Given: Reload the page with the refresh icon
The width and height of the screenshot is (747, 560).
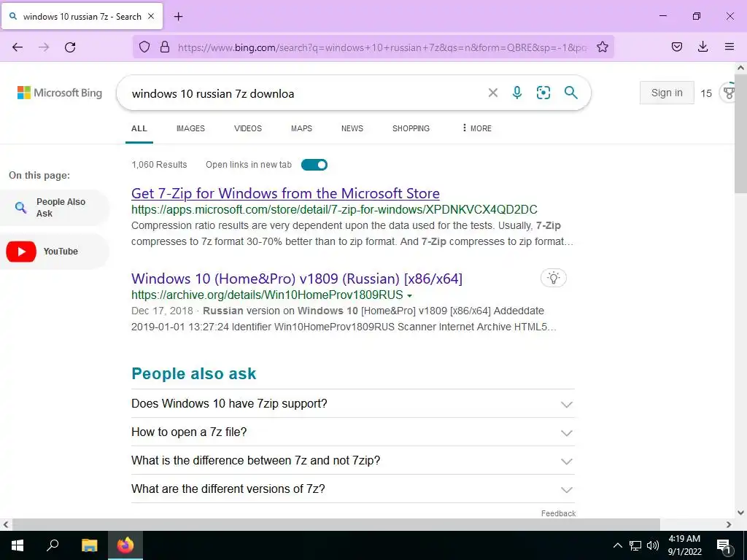Looking at the screenshot, I should click(70, 47).
